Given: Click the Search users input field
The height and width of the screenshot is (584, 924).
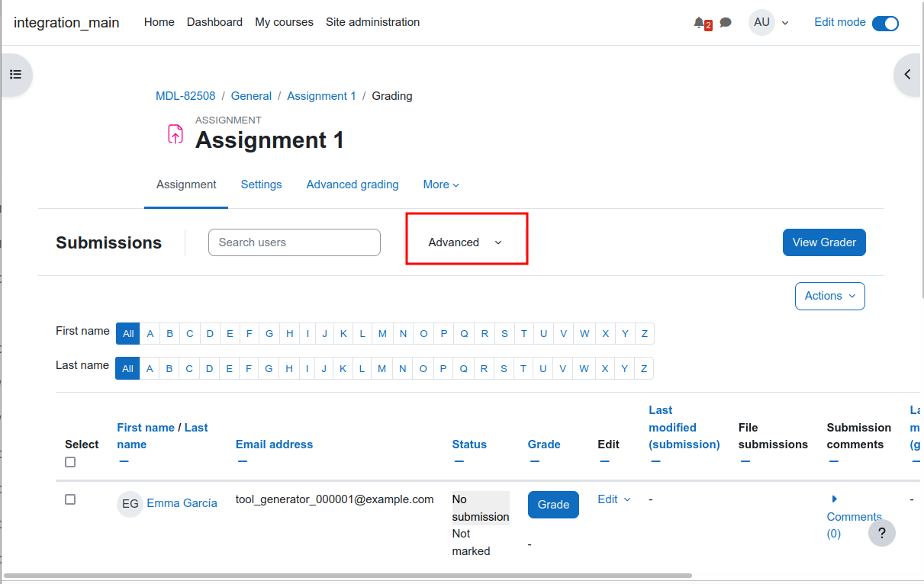Looking at the screenshot, I should click(x=295, y=242).
